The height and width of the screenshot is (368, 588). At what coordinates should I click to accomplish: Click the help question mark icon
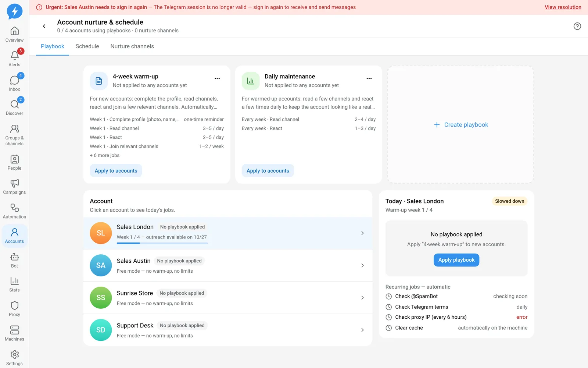[577, 26]
